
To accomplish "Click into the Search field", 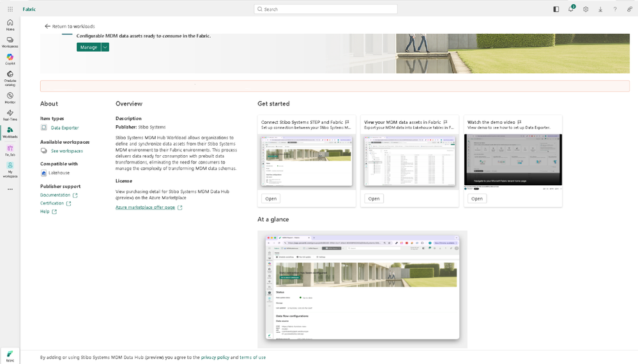I will click(326, 9).
